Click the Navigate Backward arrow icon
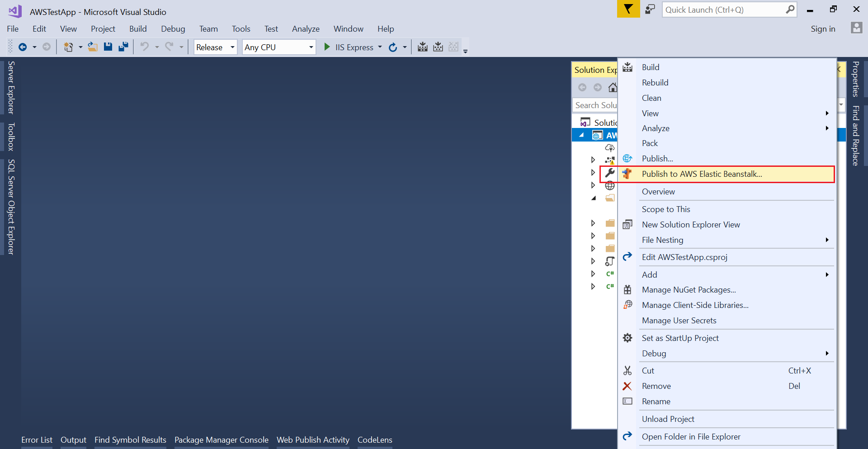Image resolution: width=868 pixels, height=449 pixels. [x=23, y=47]
